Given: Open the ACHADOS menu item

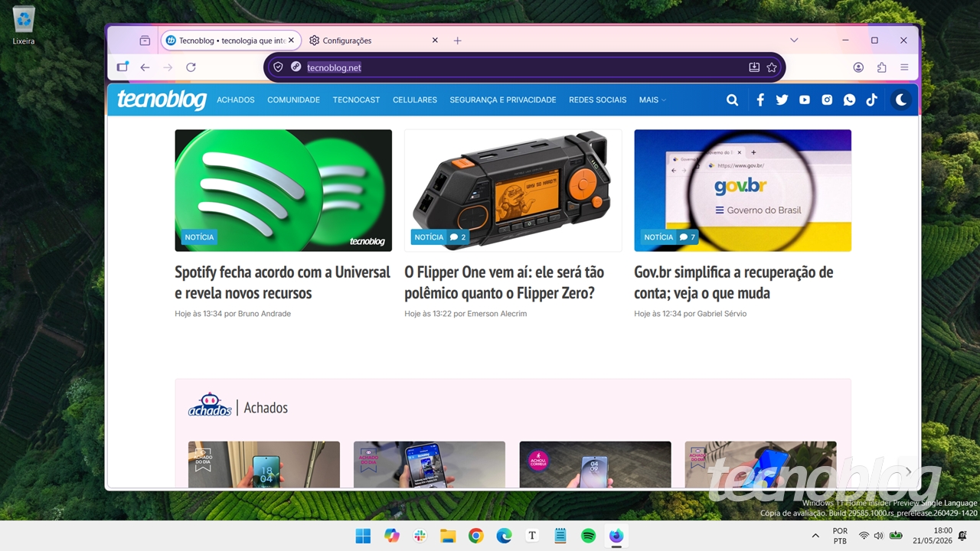Looking at the screenshot, I should pos(236,99).
